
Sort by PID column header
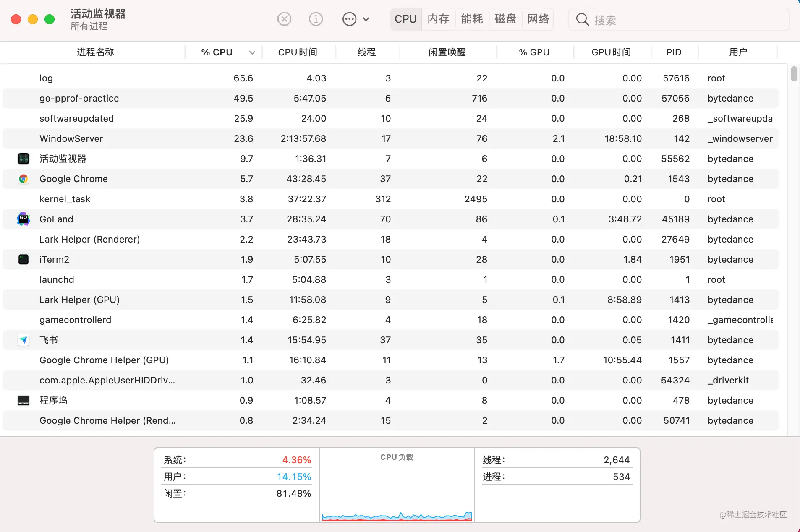tap(674, 52)
